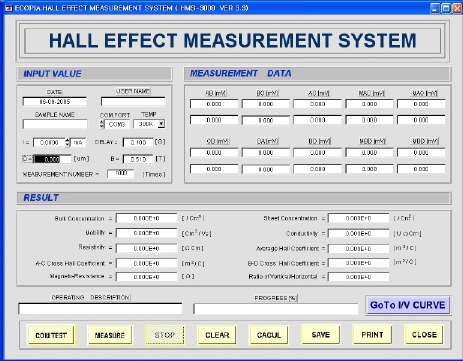Screen dimensions: 463x361
Task: Click the USER NAME input field
Action: [x=133, y=102]
